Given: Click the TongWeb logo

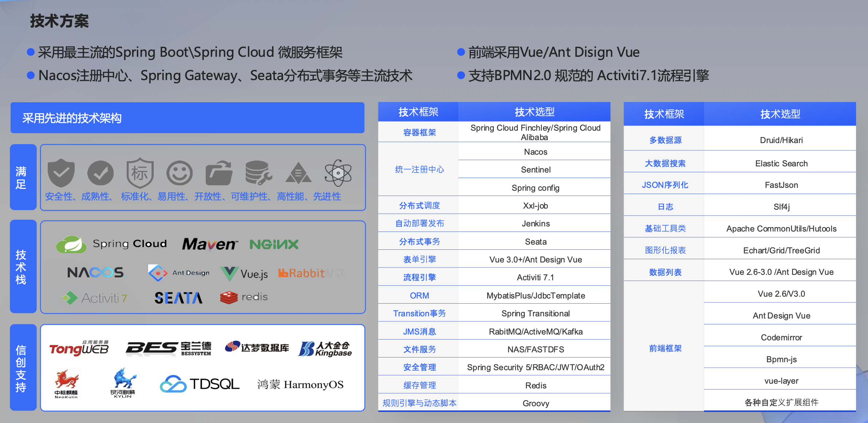Looking at the screenshot, I should [x=79, y=348].
